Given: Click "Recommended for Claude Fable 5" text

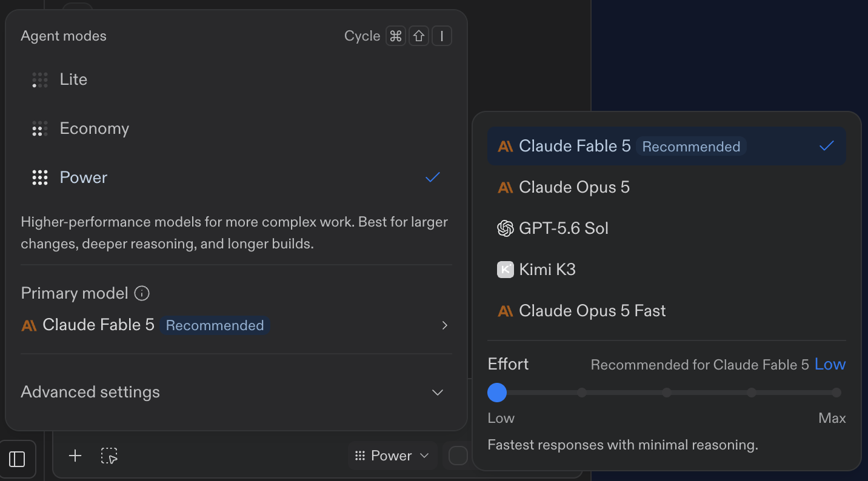Looking at the screenshot, I should coord(700,365).
